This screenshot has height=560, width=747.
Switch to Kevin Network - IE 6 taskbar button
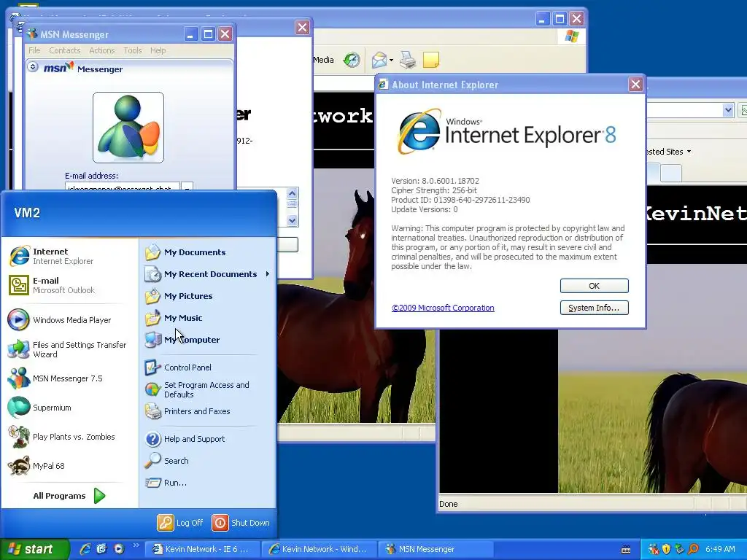201,549
